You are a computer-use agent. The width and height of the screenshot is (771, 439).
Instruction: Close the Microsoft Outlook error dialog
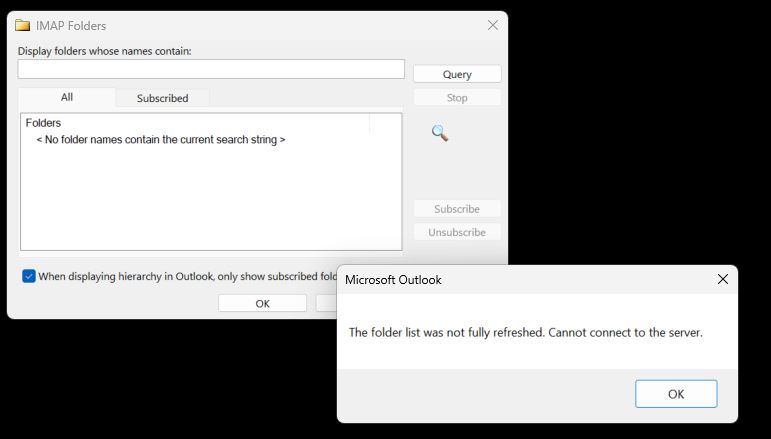pyautogui.click(x=722, y=279)
